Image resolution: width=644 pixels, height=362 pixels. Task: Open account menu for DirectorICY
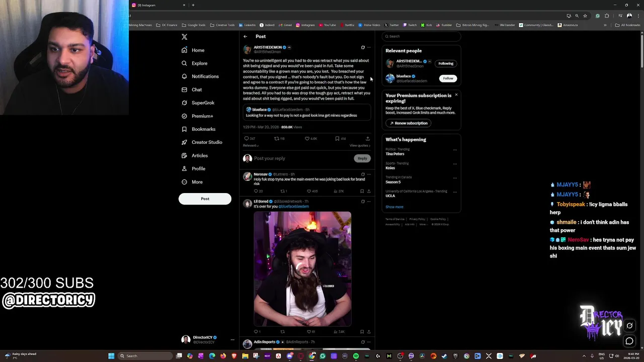(x=232, y=339)
